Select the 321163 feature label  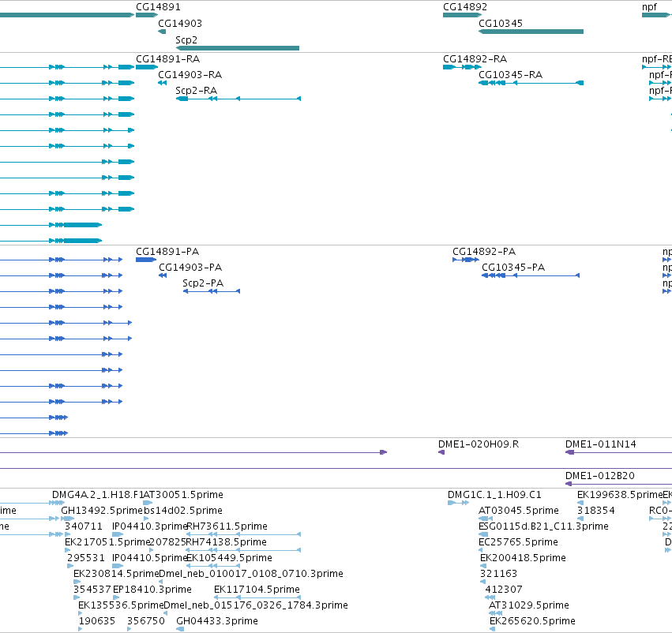pos(498,574)
